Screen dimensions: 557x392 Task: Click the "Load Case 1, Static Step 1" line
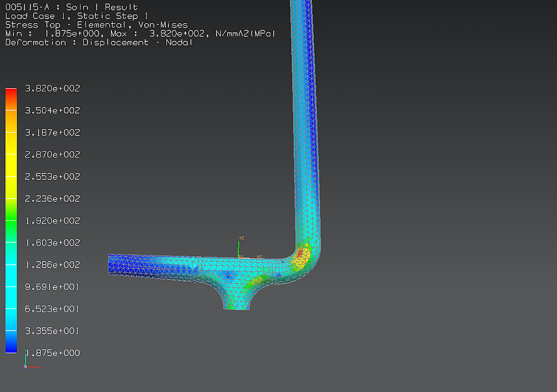(76, 16)
